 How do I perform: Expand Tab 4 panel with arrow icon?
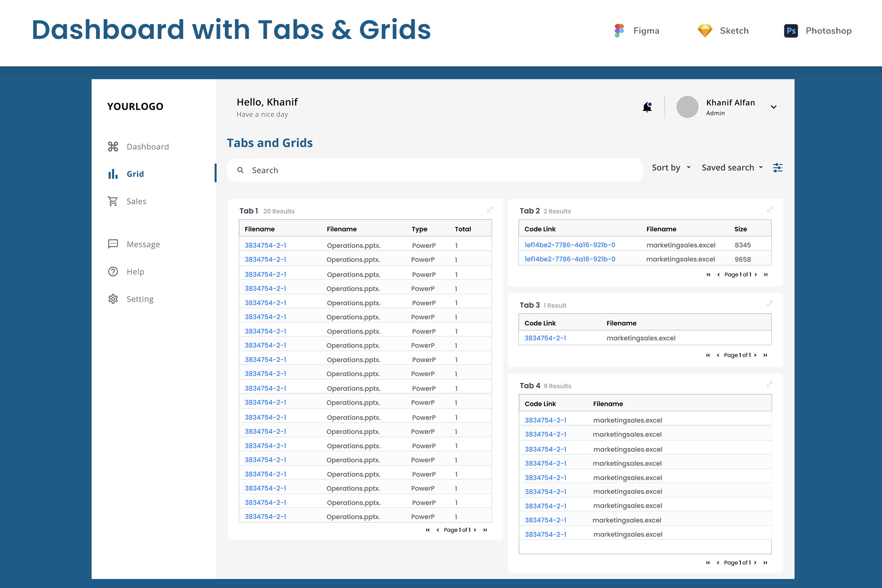pyautogui.click(x=769, y=384)
